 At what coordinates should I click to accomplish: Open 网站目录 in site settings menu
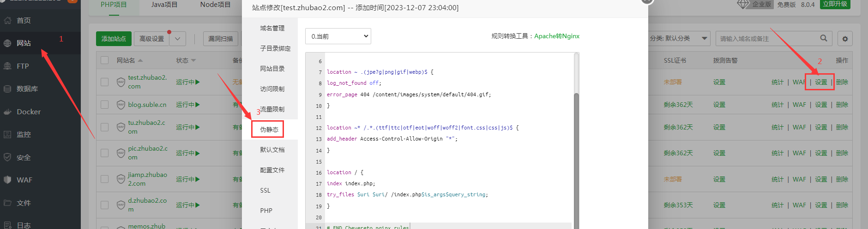[272, 69]
